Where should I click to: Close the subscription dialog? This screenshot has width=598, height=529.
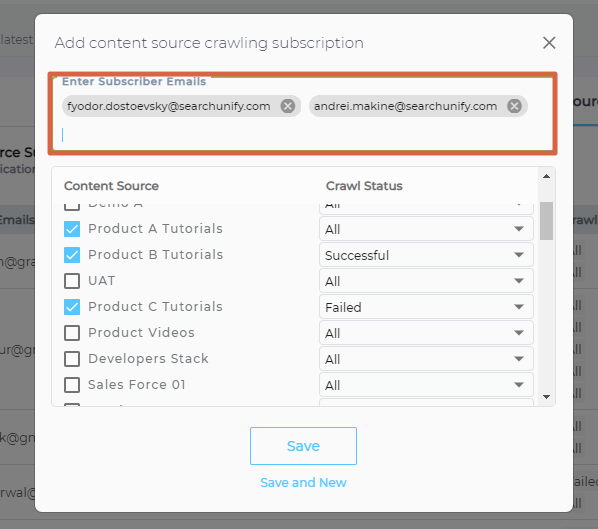549,43
